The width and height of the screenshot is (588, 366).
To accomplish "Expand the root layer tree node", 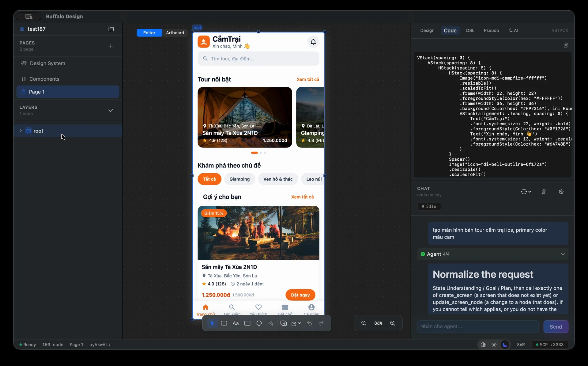I will pos(21,131).
